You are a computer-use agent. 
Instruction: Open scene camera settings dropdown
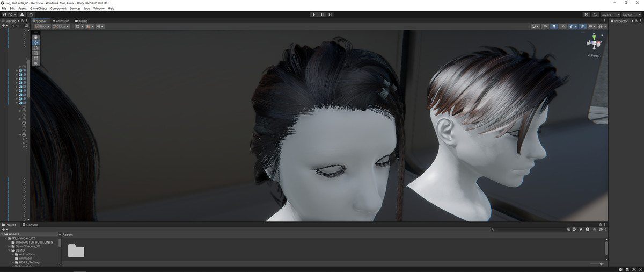point(592,26)
